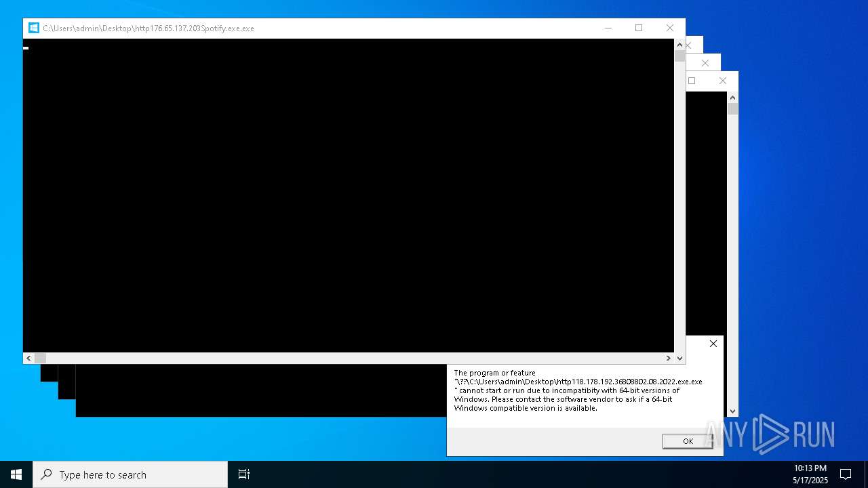Click the error message text in the dialog
Screen dimensions: 868x488
[578, 390]
